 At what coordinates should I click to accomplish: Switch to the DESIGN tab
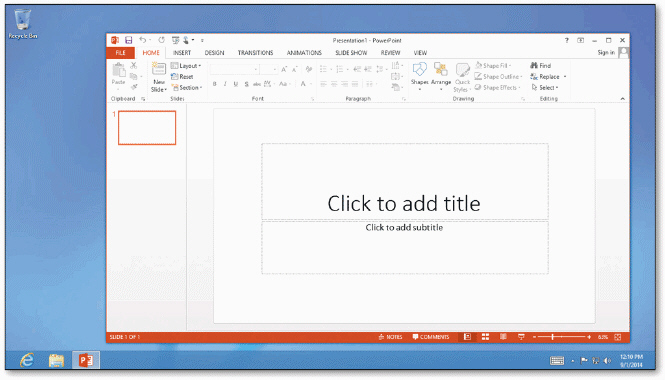(x=214, y=53)
